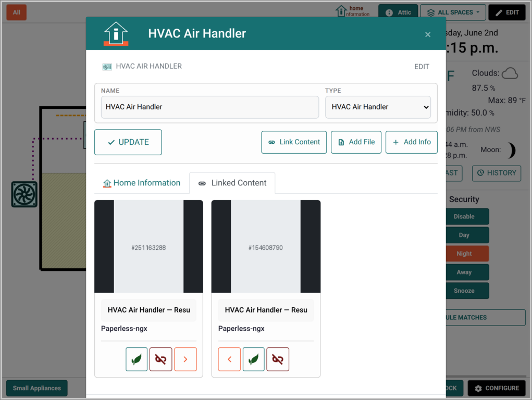Click the HVAC AIR HANDLER section label

pos(149,66)
